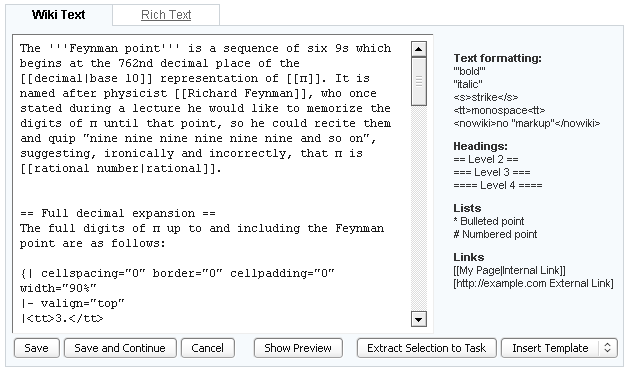Show Preview of the wiki page
This screenshot has height=375, width=631.
point(298,348)
